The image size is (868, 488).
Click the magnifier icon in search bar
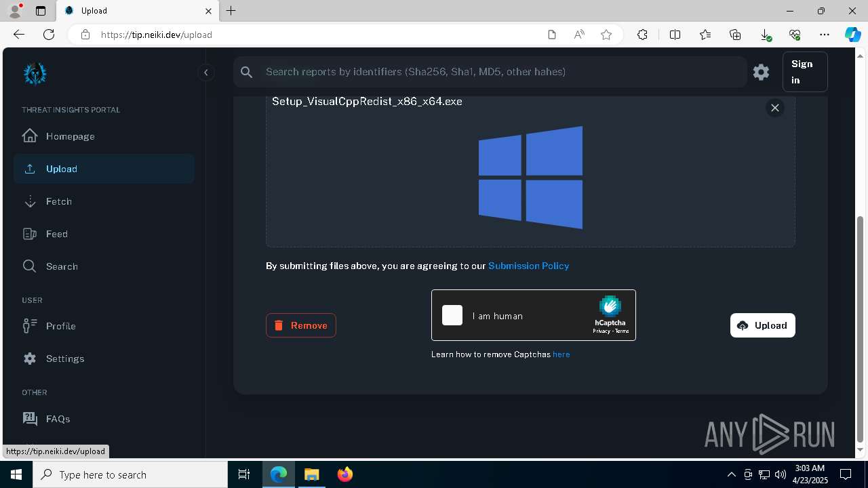pos(247,72)
